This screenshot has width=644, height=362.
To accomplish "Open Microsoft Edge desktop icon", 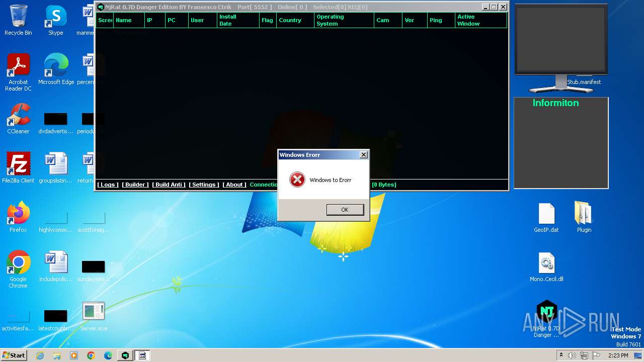I will pyautogui.click(x=56, y=69).
